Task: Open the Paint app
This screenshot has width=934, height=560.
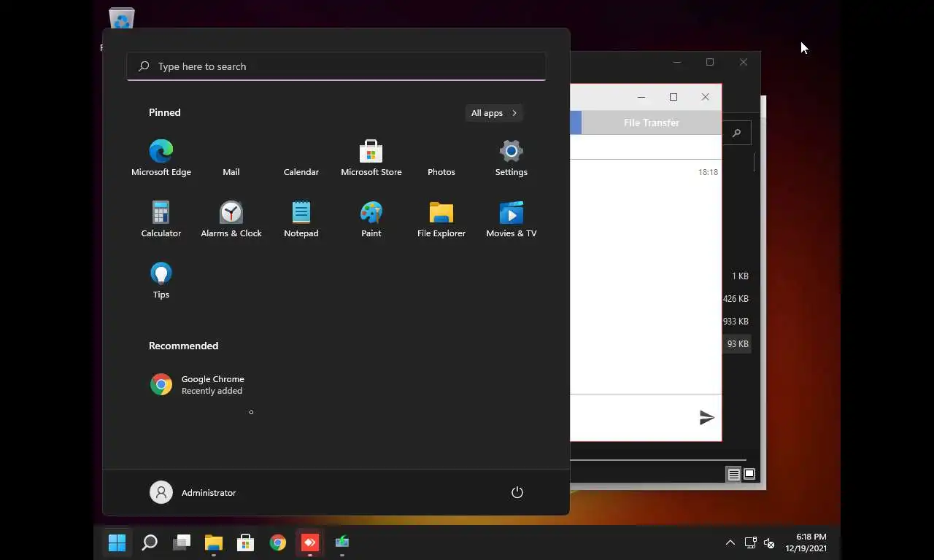Action: (x=371, y=219)
